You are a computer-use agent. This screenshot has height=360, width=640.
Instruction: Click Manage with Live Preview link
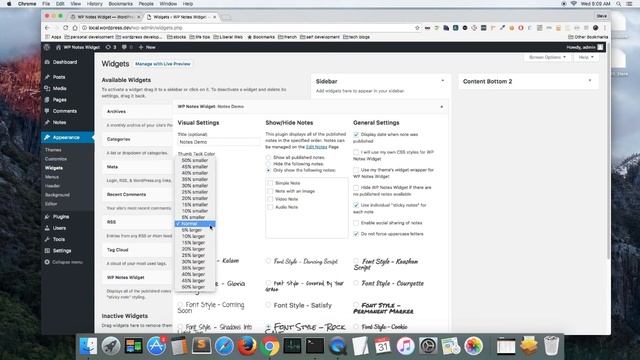pos(162,64)
